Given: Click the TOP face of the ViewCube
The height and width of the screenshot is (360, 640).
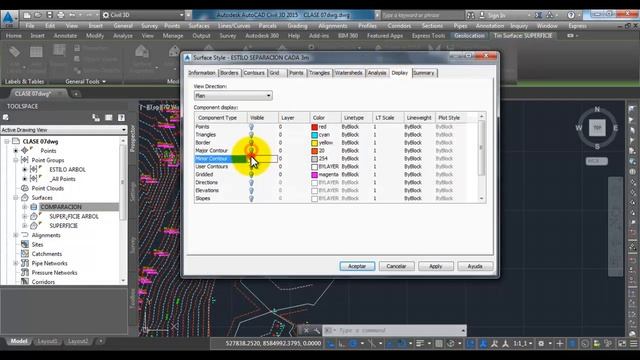Looking at the screenshot, I should point(597,128).
